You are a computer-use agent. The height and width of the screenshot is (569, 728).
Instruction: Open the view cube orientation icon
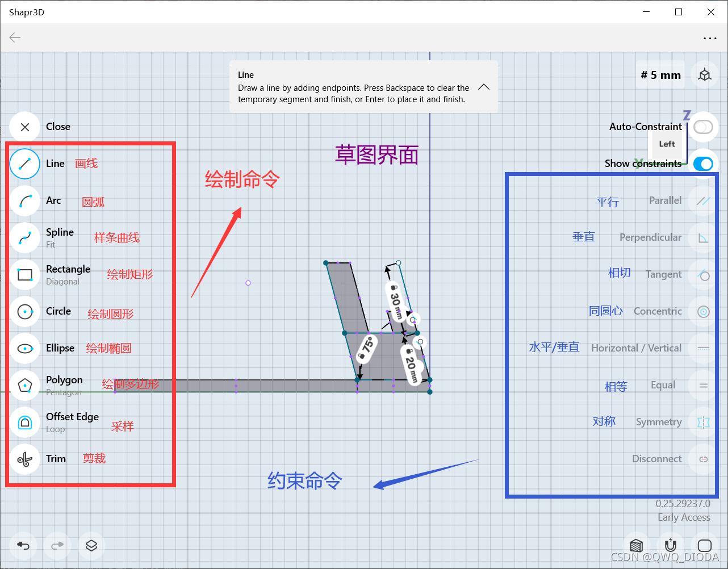pyautogui.click(x=705, y=75)
